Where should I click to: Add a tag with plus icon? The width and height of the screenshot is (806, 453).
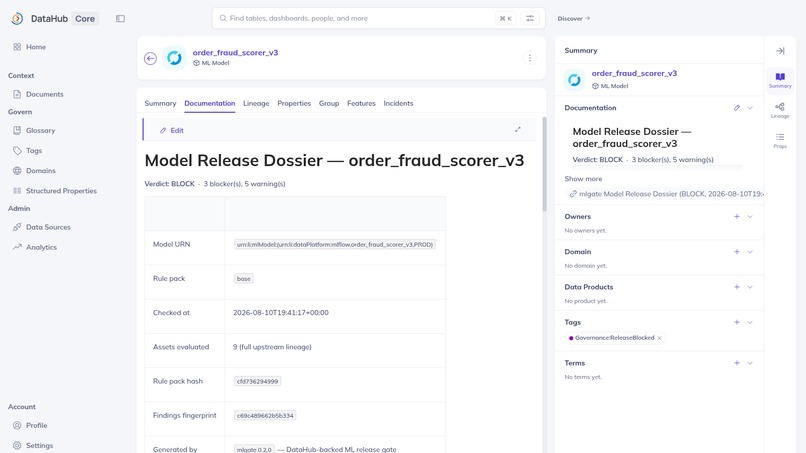pyautogui.click(x=737, y=322)
